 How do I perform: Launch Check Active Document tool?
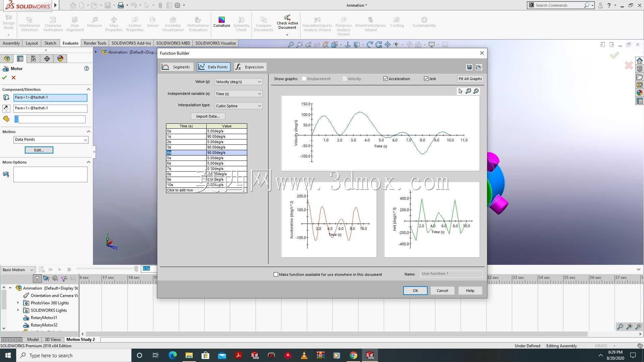coord(287,22)
